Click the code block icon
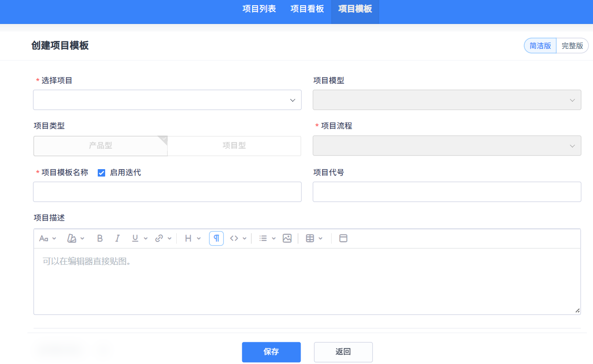The width and height of the screenshot is (593, 364). coord(234,238)
